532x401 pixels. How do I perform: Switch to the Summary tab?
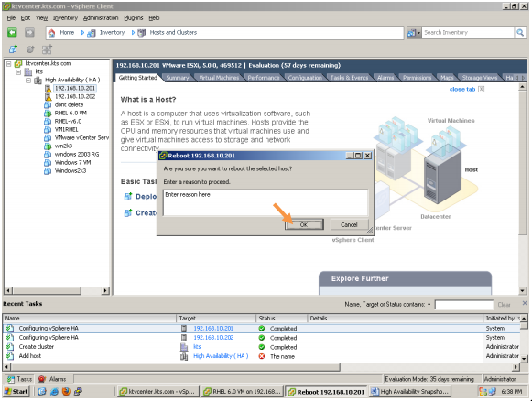pos(178,78)
